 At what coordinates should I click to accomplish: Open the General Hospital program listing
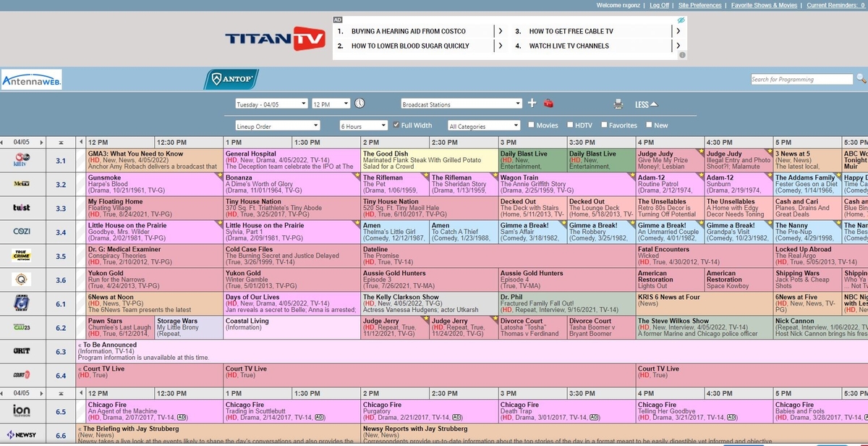click(x=292, y=160)
